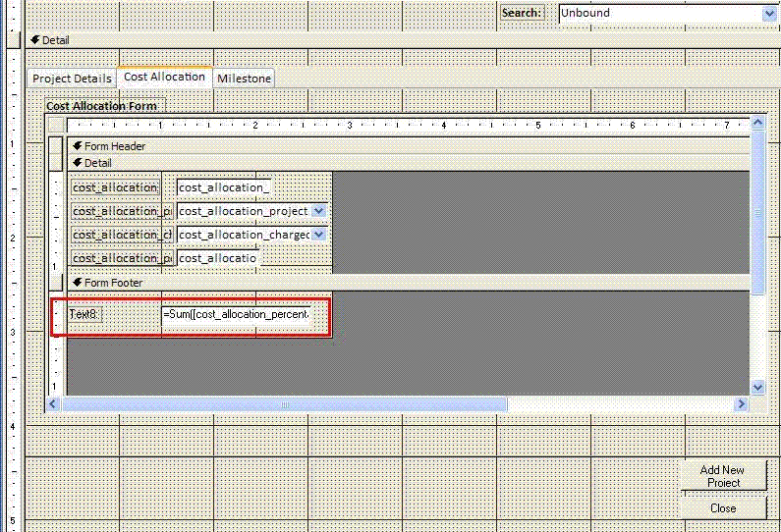Select the cost_allocation_charged combo box
Image resolution: width=781 pixels, height=532 pixels.
251,235
